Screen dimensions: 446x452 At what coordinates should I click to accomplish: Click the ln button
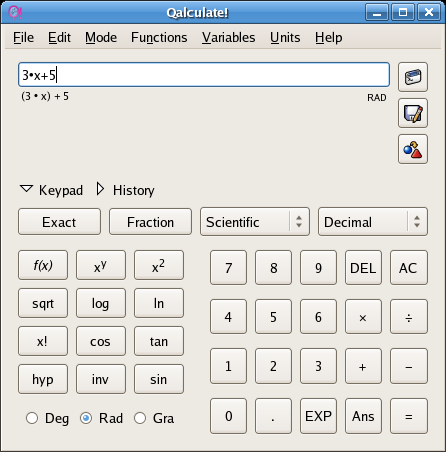coord(159,303)
